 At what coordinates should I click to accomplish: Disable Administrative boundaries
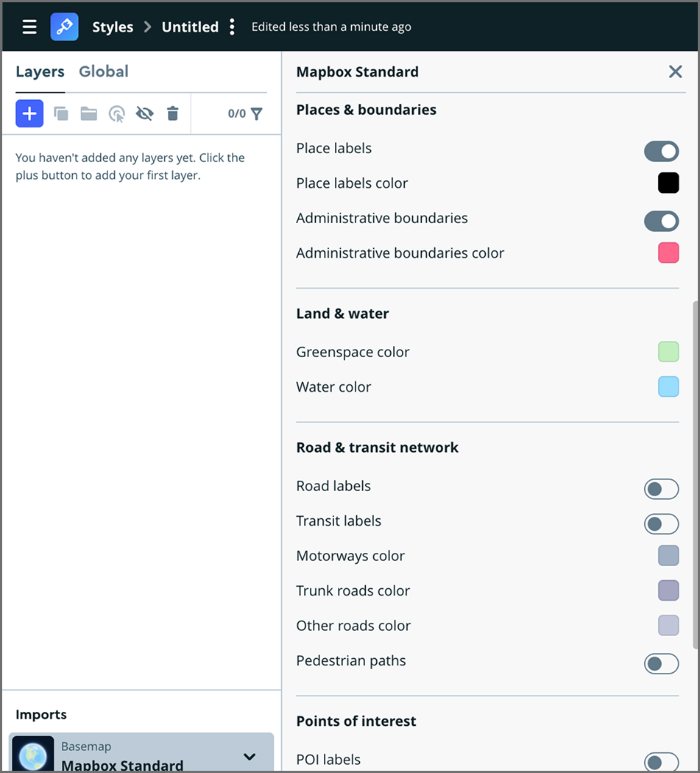pyautogui.click(x=661, y=221)
